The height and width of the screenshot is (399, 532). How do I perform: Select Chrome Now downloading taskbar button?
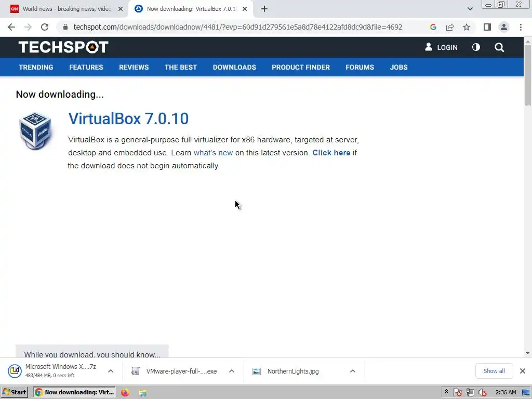(74, 392)
